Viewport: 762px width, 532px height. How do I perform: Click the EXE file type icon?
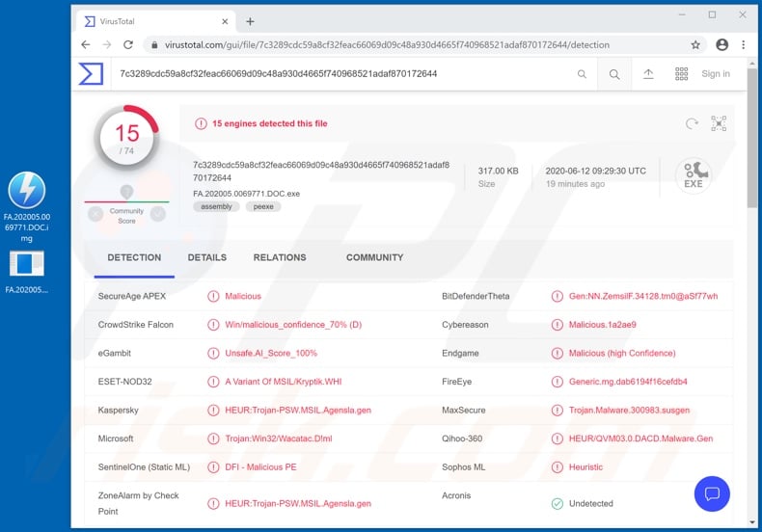pos(694,175)
